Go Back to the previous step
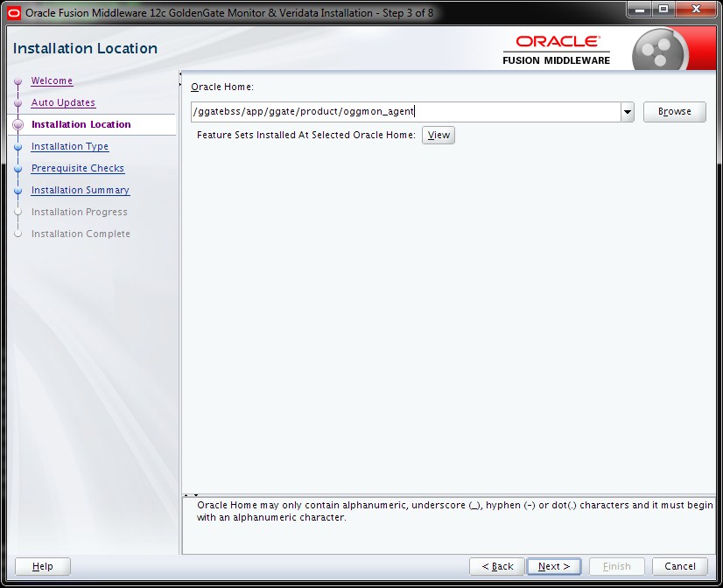Viewport: 723px width, 588px height. click(497, 566)
